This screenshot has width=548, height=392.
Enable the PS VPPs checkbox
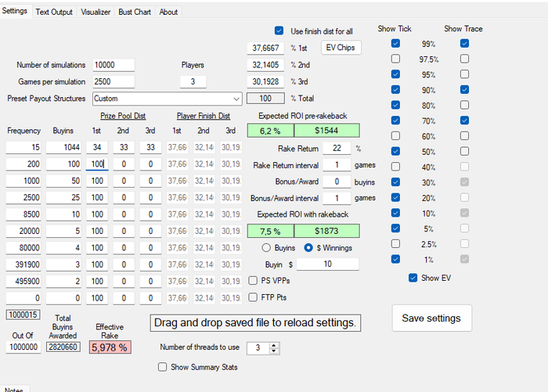(x=254, y=280)
